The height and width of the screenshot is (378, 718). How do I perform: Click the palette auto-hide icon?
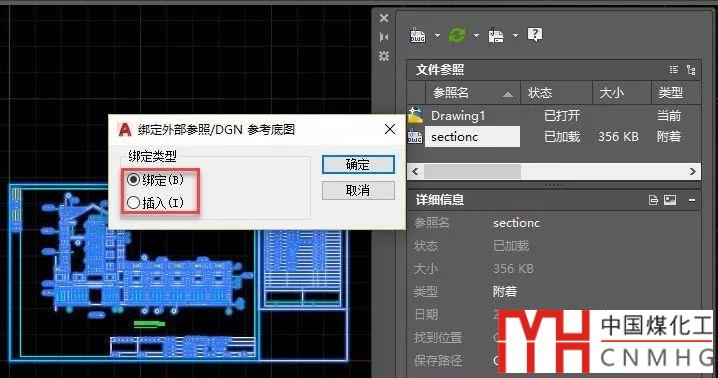384,37
